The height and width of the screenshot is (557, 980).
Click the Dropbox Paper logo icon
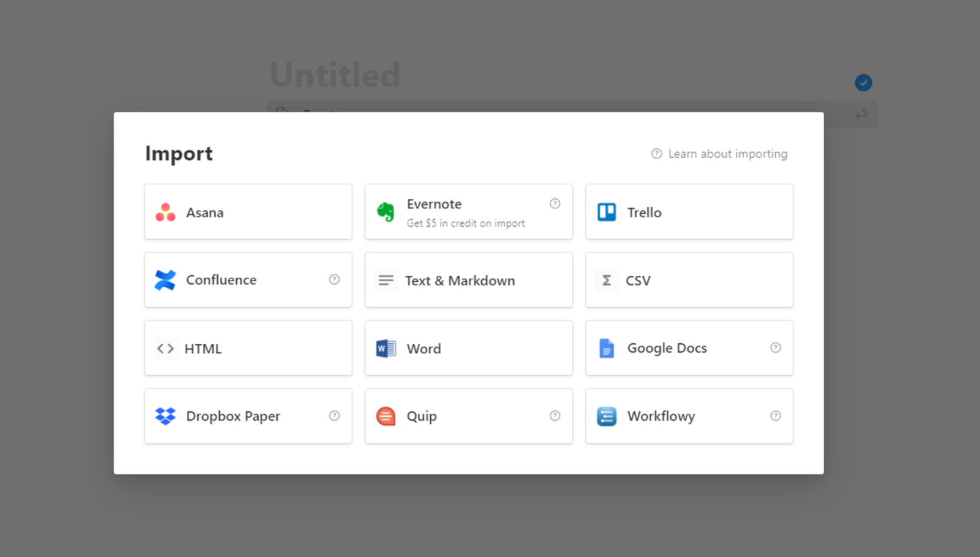[165, 416]
